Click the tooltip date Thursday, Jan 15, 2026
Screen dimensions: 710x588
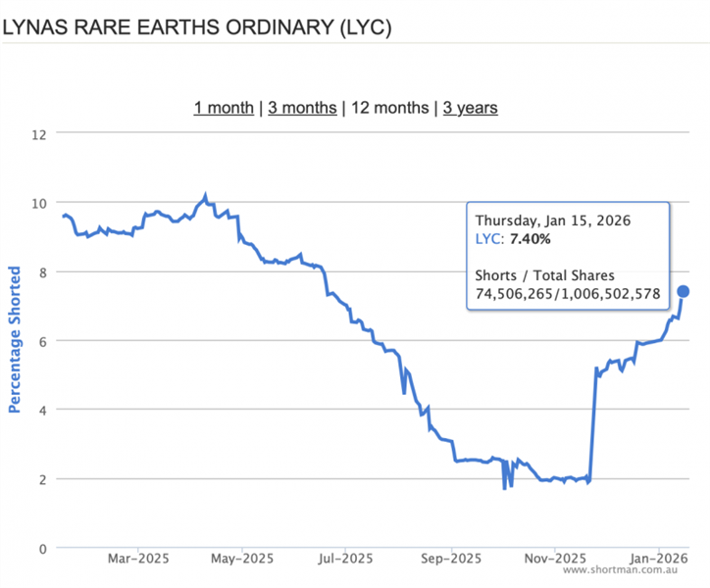[552, 220]
